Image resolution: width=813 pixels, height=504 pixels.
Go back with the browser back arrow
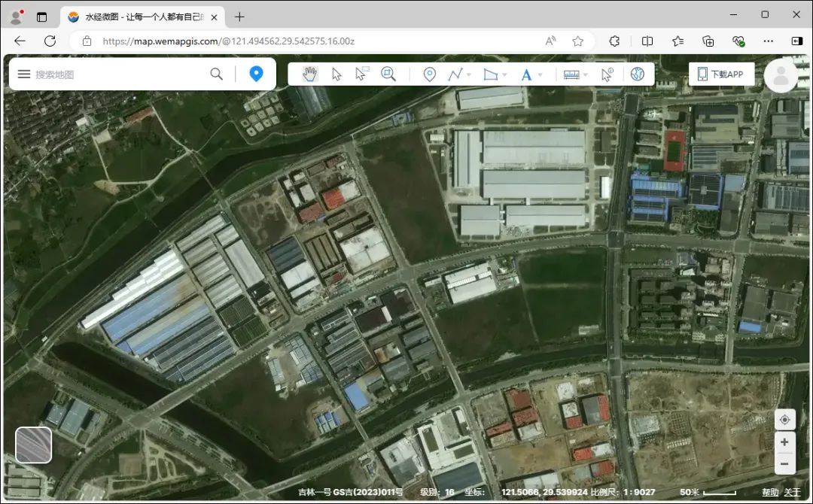coord(20,41)
